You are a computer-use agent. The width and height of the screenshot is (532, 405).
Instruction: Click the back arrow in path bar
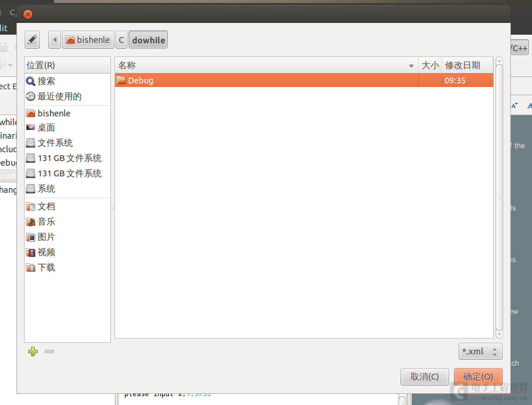[x=55, y=40]
